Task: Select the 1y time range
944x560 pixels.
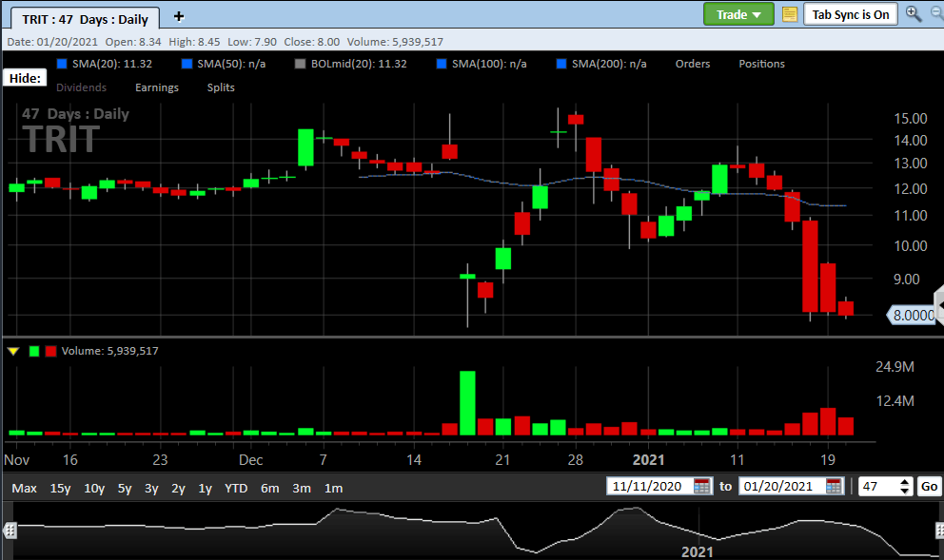Action: coord(206,488)
